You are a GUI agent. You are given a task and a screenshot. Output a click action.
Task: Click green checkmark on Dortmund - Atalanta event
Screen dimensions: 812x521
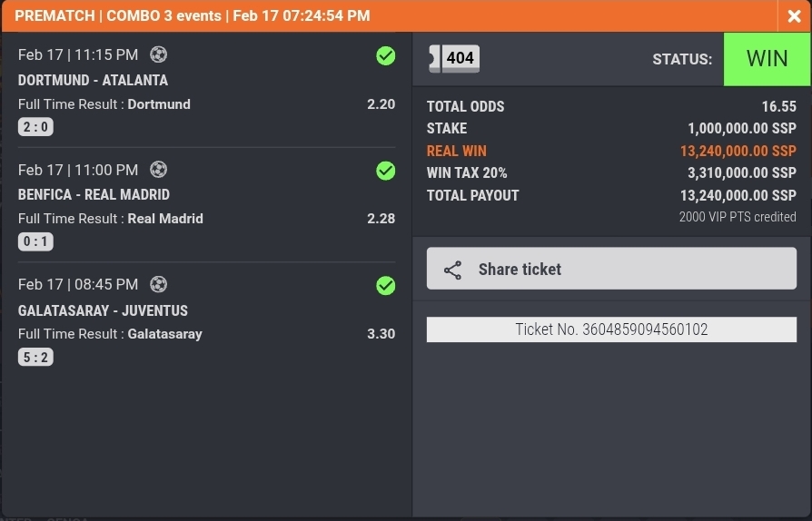coord(386,56)
